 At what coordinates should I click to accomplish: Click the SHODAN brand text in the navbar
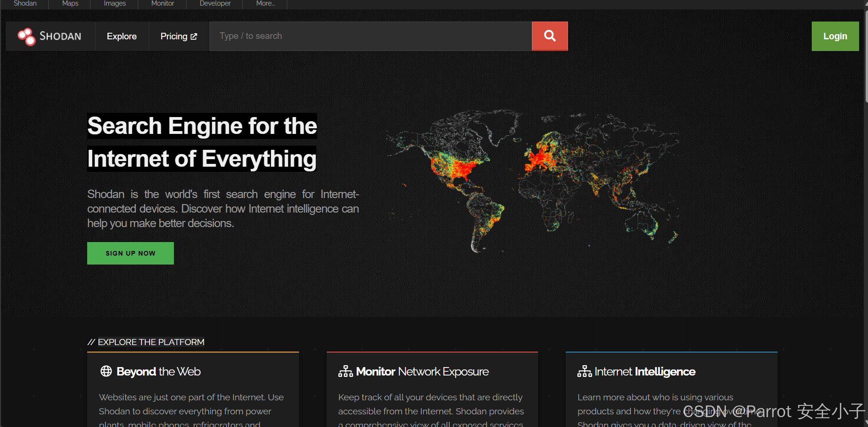(x=60, y=37)
